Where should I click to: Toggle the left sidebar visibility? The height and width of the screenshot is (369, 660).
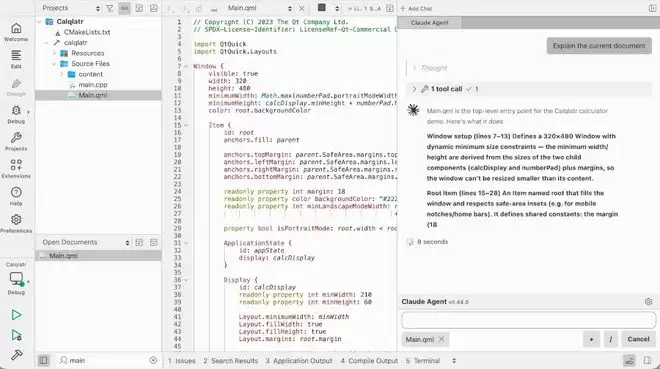click(x=43, y=361)
